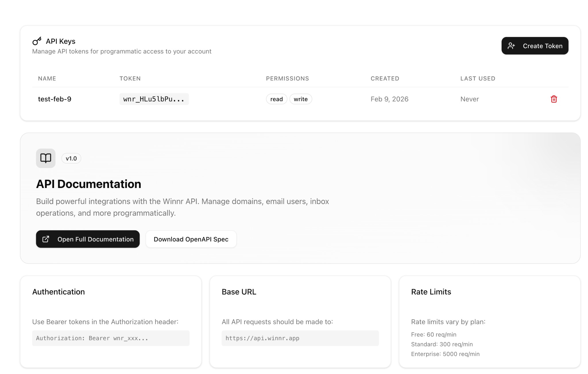Screen dimensions: 588x374
Task: Click the CREATED column header
Action: (385, 78)
